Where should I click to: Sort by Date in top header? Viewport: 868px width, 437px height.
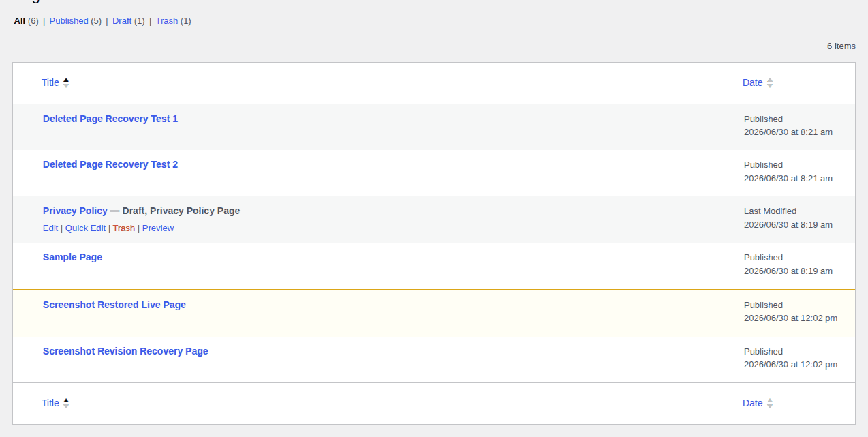752,82
